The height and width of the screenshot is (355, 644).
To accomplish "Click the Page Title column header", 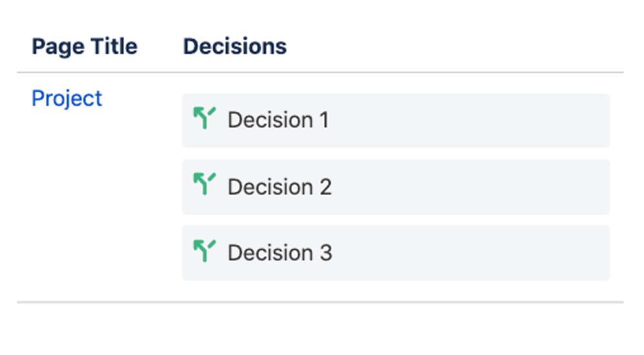I will (84, 46).
